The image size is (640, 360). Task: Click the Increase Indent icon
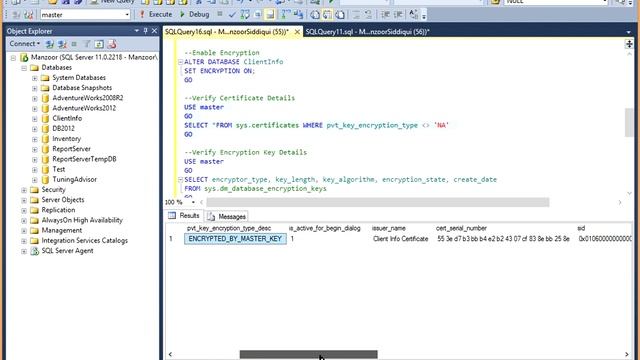pos(398,15)
